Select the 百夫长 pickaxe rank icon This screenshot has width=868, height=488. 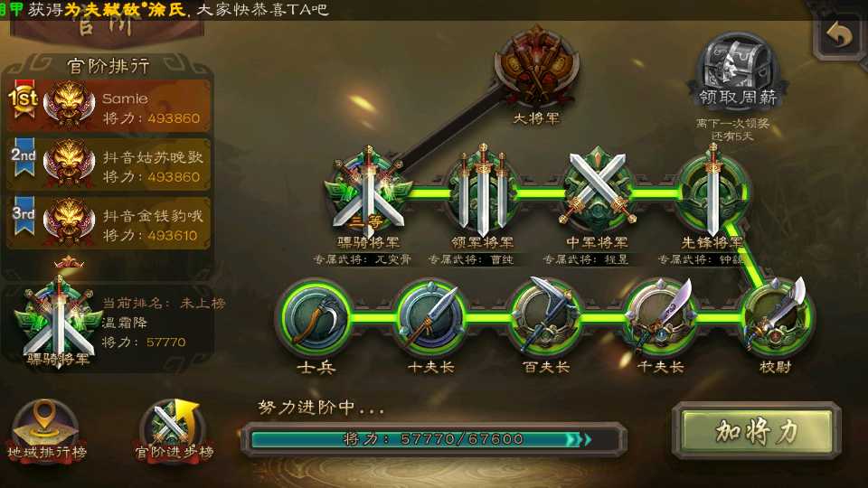[546, 318]
